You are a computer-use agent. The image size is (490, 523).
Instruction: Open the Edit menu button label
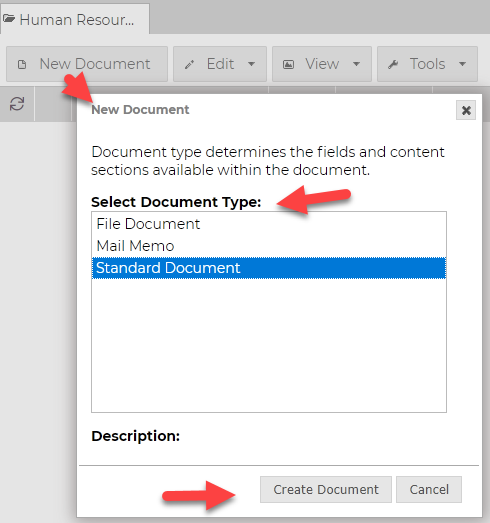[220, 64]
